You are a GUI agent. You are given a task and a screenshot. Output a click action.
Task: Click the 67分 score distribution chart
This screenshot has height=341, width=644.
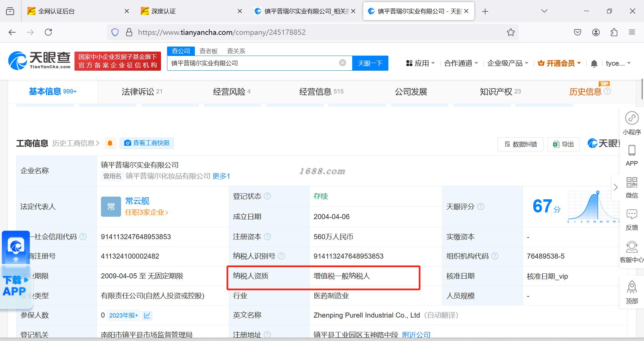tap(594, 206)
